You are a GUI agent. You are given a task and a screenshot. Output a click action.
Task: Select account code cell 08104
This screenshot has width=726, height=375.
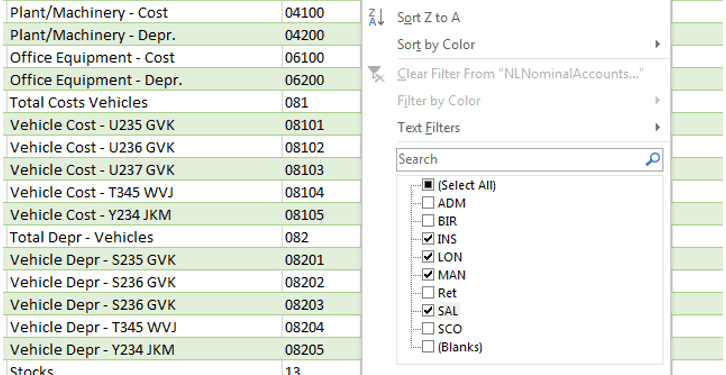[x=321, y=192]
